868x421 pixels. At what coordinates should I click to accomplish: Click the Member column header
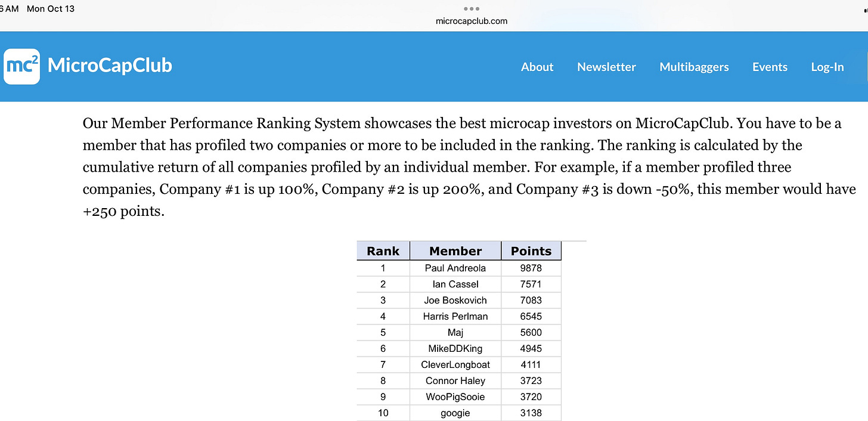[x=455, y=250]
